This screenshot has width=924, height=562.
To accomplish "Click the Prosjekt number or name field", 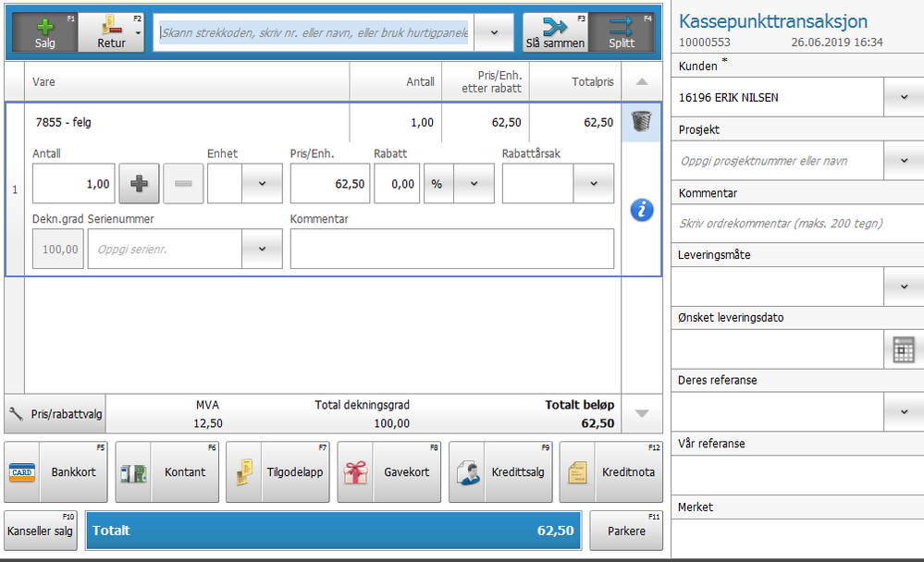I will [x=778, y=160].
